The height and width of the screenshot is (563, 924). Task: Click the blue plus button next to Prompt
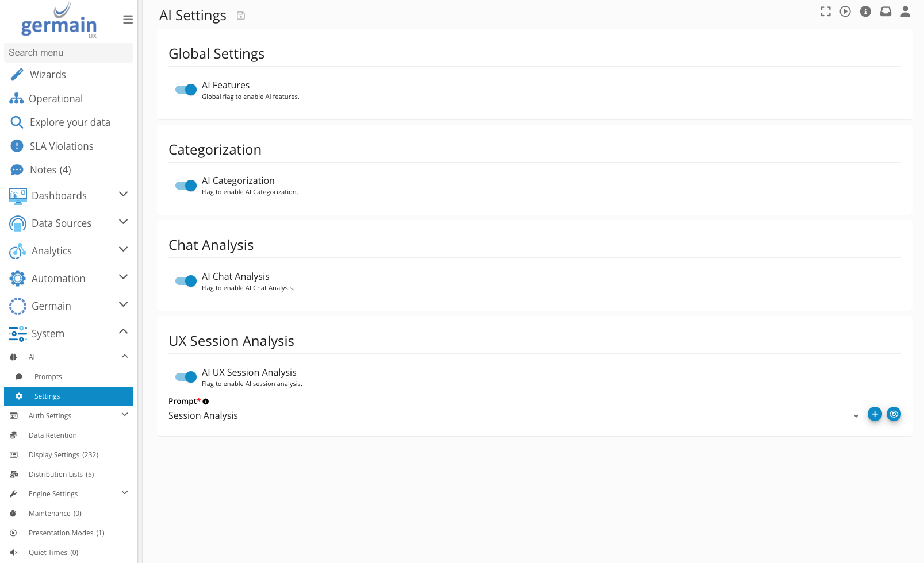(875, 414)
